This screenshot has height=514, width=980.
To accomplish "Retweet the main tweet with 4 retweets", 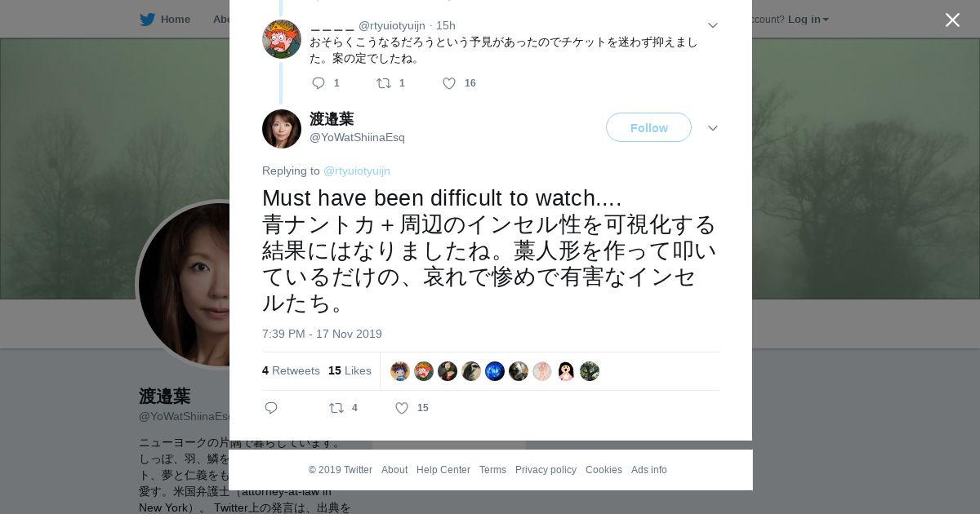I will pyautogui.click(x=336, y=408).
